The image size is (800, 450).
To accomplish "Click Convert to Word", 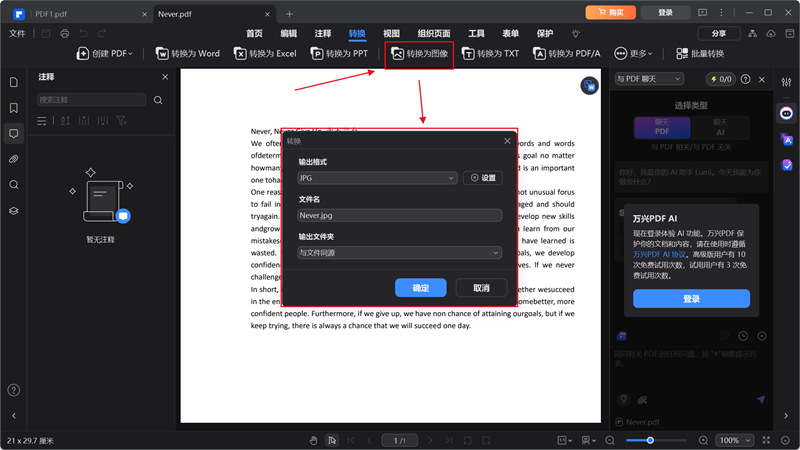I will click(x=188, y=54).
